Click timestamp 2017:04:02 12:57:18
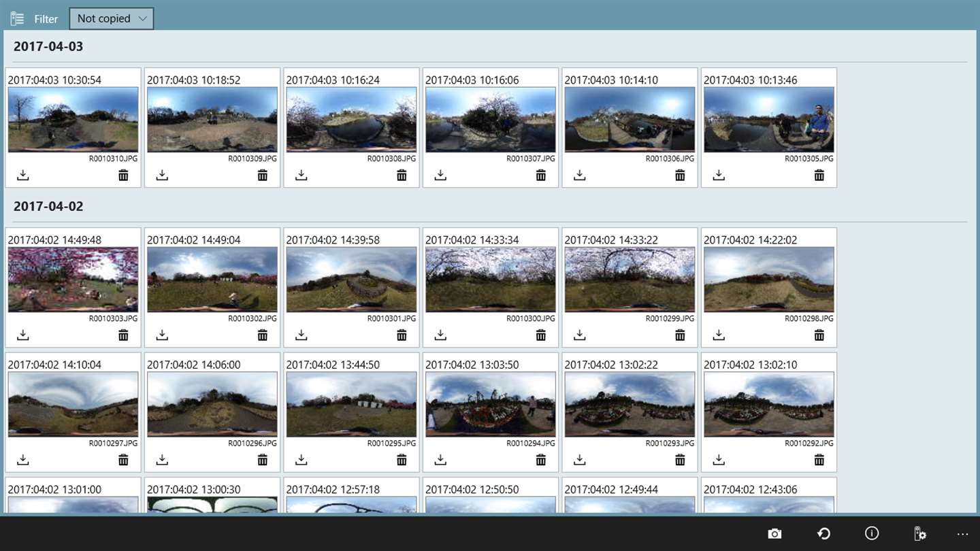980x551 pixels. (x=333, y=489)
